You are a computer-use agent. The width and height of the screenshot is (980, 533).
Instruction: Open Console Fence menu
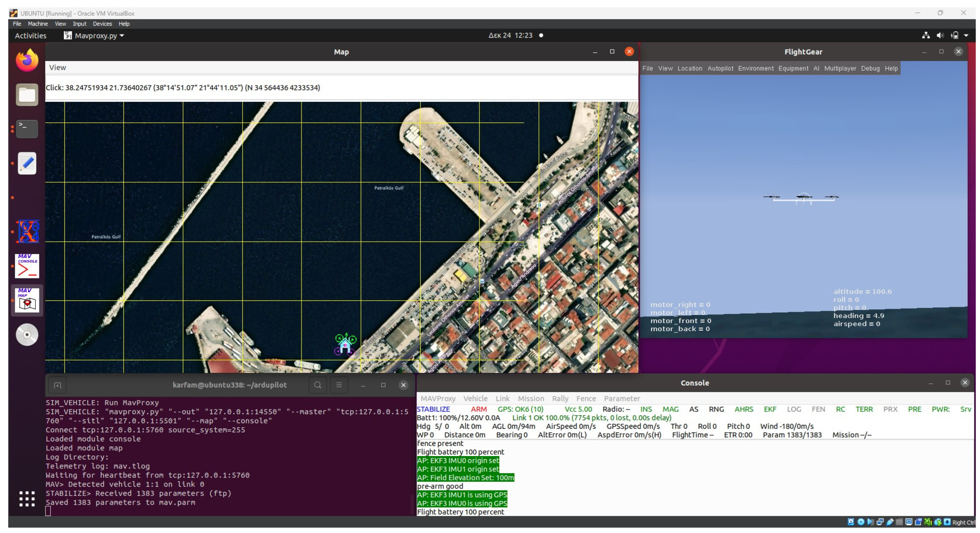pos(586,398)
